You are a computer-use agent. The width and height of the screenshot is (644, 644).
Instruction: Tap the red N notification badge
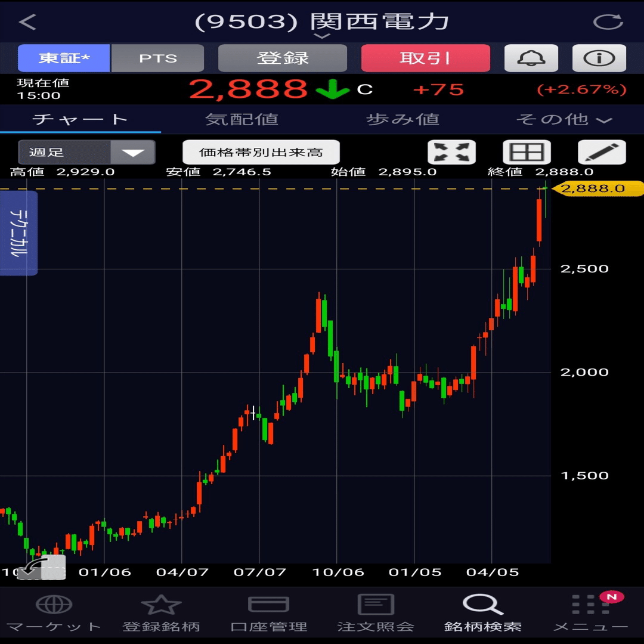[612, 597]
